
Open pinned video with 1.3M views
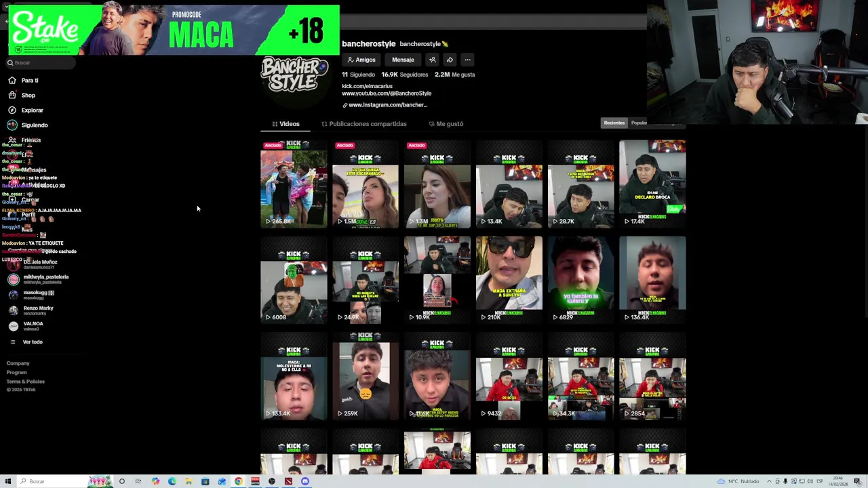click(x=437, y=184)
